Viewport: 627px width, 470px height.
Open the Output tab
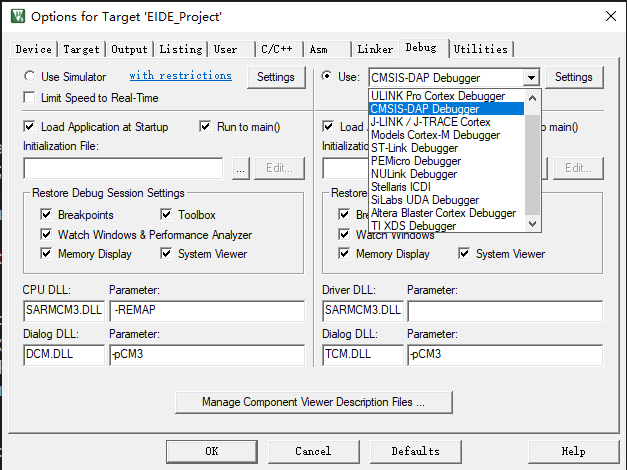tap(129, 49)
